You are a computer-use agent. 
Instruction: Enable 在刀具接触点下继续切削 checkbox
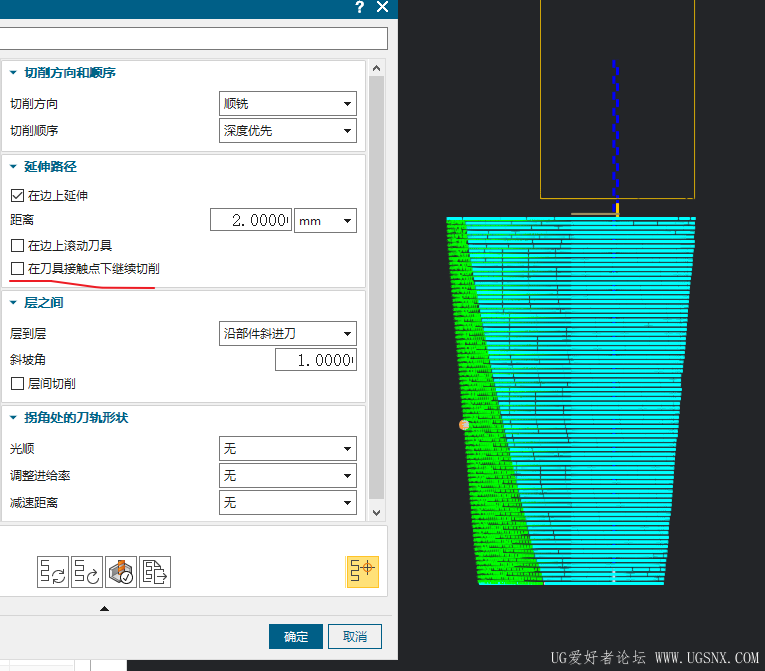(x=17, y=268)
